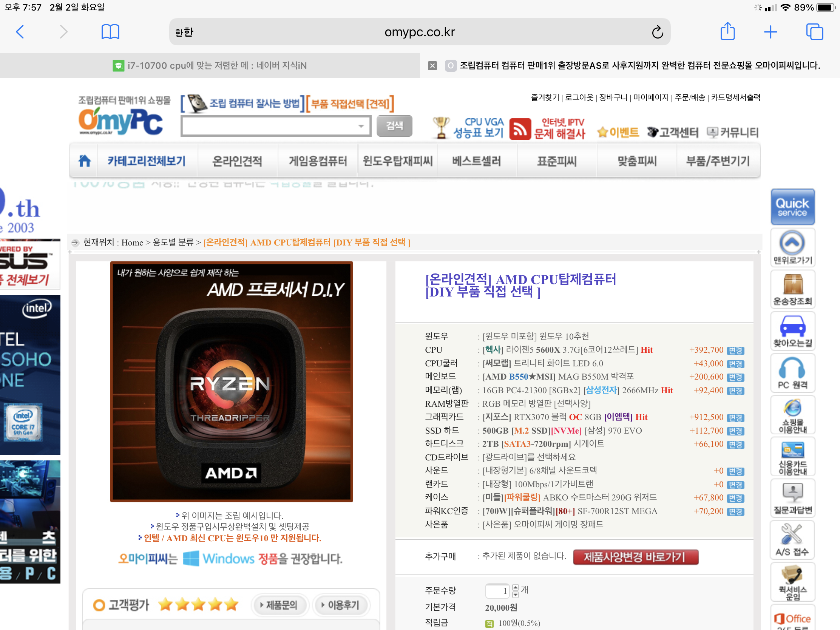Open 퀵서비스 운임 icon

coord(792,582)
